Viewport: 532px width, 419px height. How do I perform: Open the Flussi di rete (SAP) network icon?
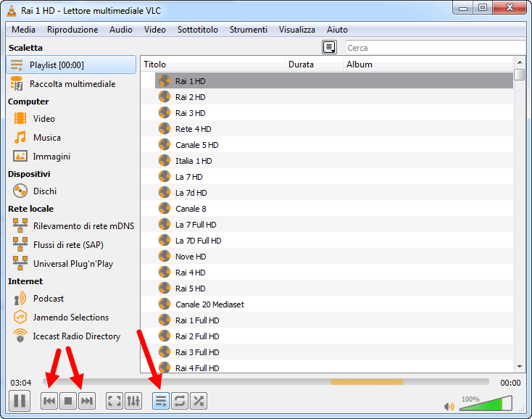(20, 244)
